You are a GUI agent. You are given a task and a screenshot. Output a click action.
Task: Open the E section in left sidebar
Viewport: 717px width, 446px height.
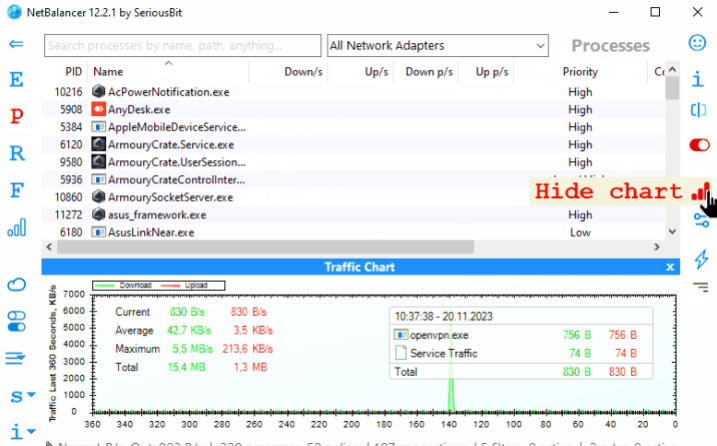point(16,80)
